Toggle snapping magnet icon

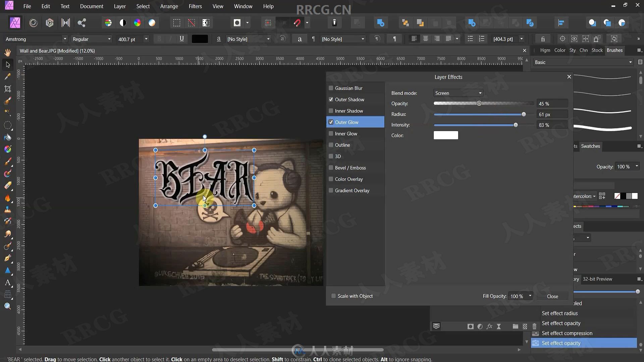[x=297, y=23]
